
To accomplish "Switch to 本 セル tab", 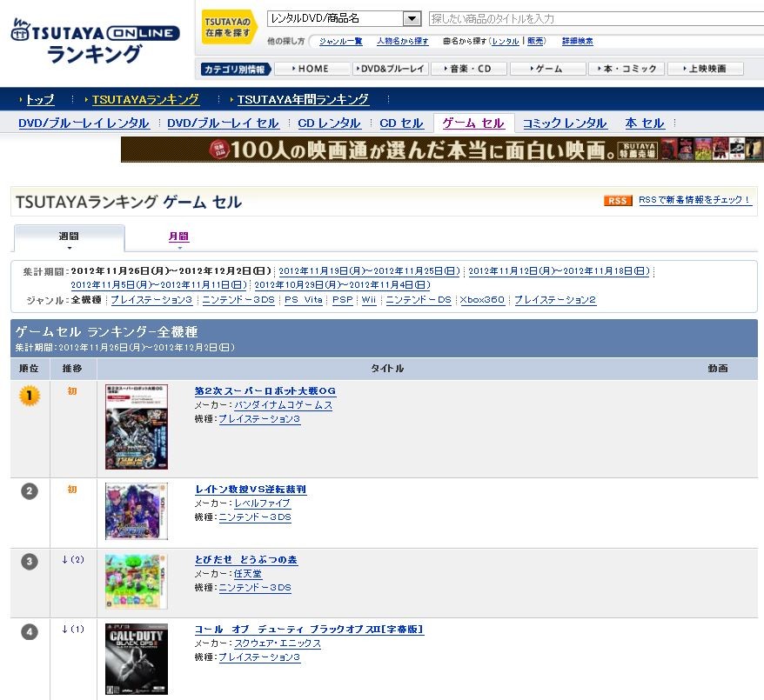I will 645,123.
